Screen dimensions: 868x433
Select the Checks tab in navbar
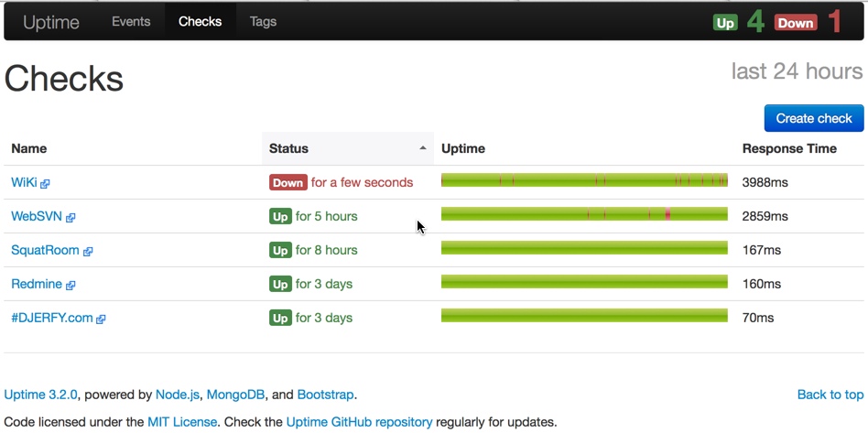pos(200,22)
